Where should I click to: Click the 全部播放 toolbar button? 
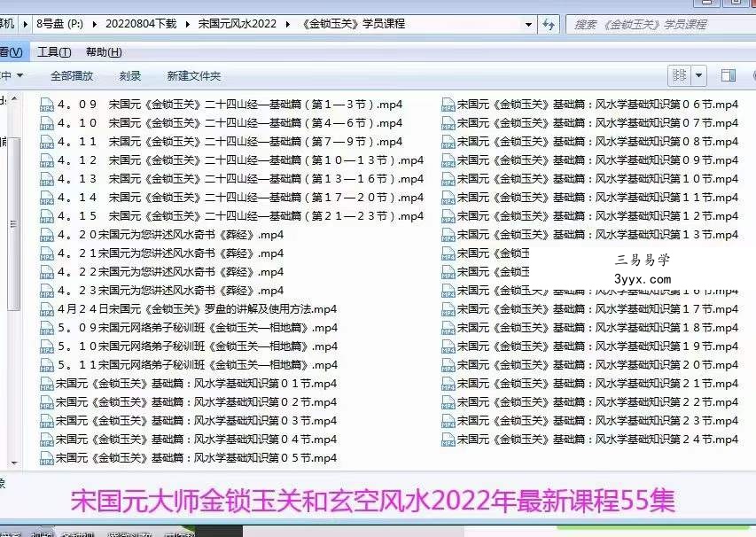tap(72, 75)
